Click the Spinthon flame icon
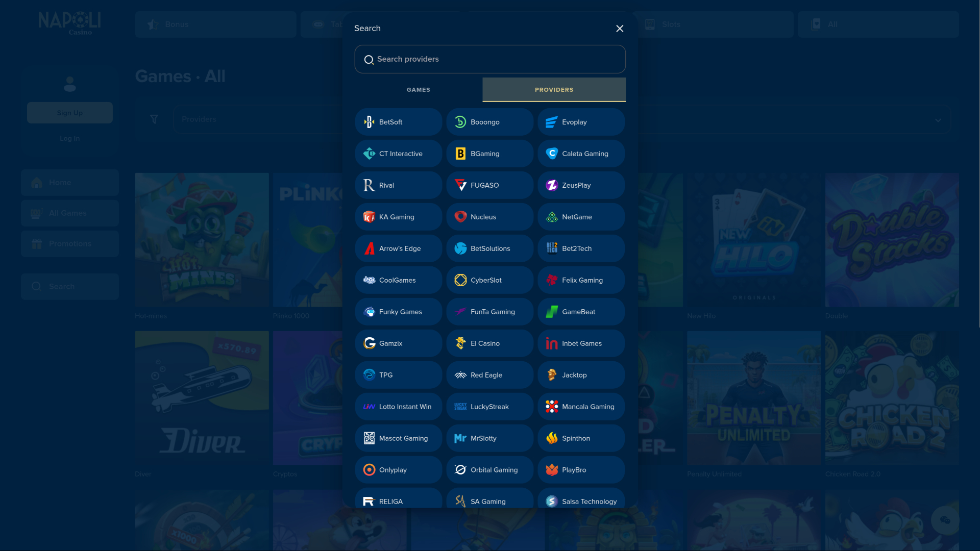 tap(552, 438)
